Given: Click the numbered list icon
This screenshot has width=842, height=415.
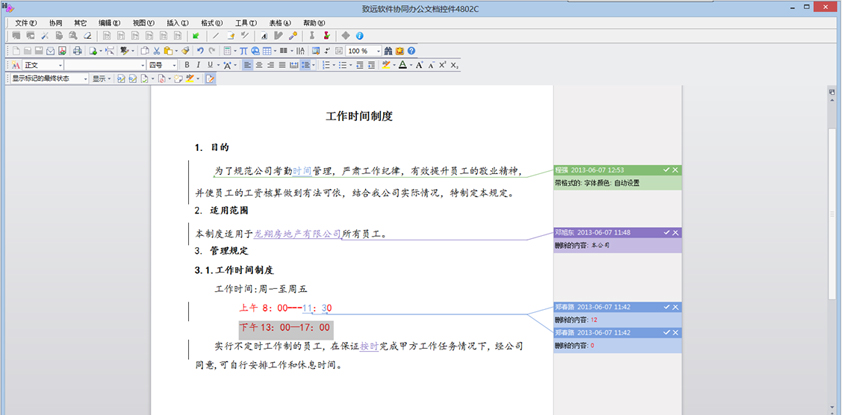Looking at the screenshot, I should coord(325,65).
